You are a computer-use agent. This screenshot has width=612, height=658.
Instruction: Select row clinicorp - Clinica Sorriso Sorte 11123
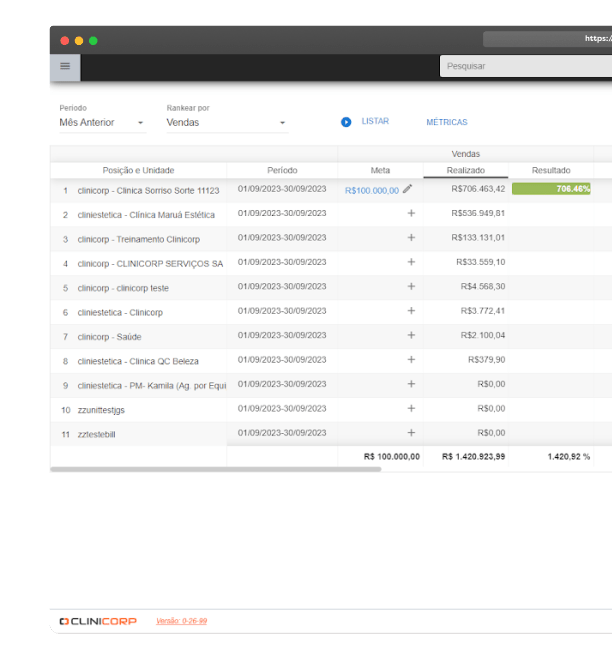[148, 191]
